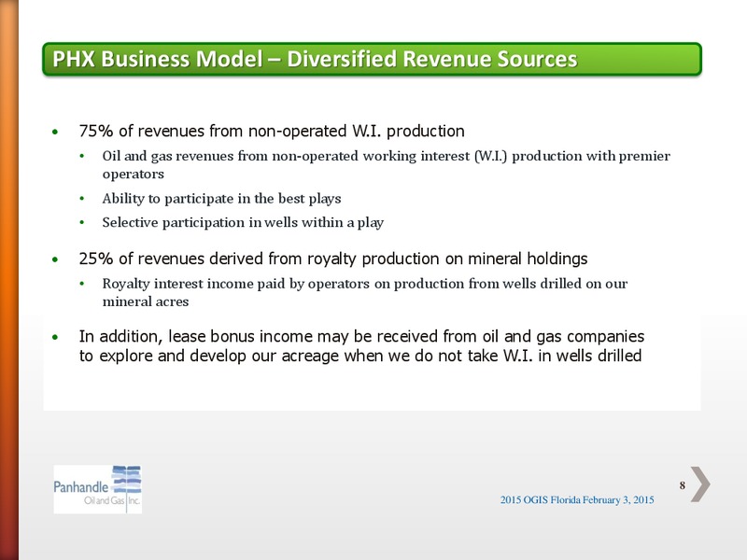Click the Panhandle Oil and Gas logo
The width and height of the screenshot is (747, 560).
coord(98,489)
